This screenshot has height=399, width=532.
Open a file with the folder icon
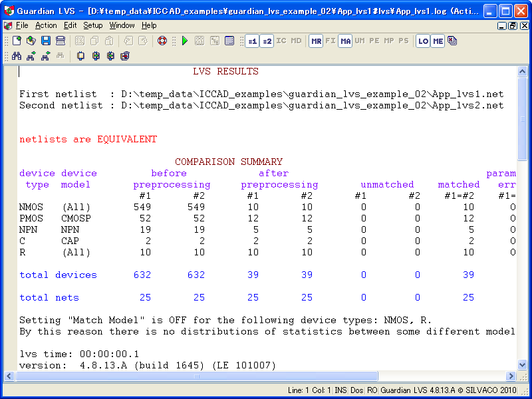(31, 41)
